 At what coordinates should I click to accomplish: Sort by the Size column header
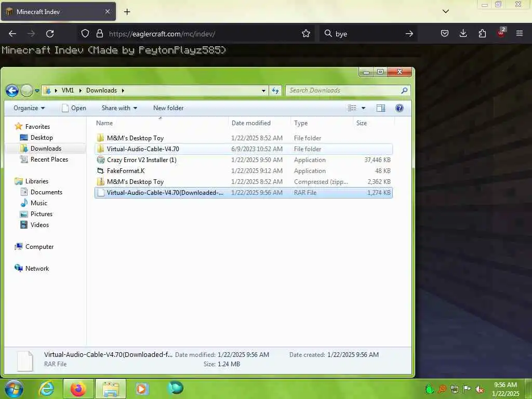click(374, 123)
